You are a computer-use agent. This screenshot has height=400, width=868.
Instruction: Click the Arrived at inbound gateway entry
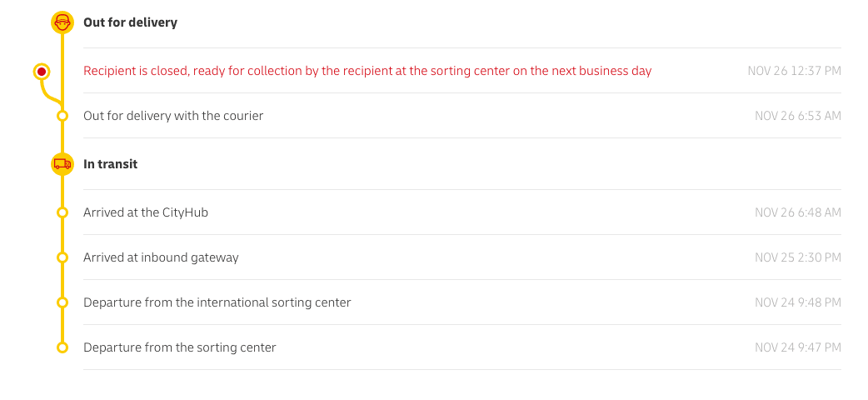click(x=161, y=257)
